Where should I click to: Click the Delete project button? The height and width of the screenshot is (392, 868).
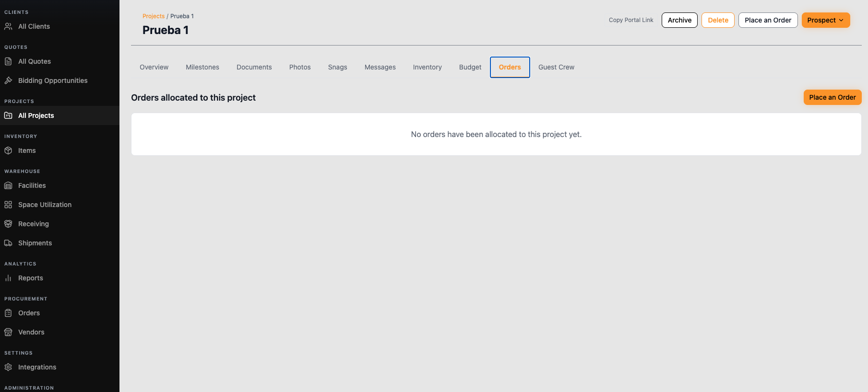click(x=718, y=20)
